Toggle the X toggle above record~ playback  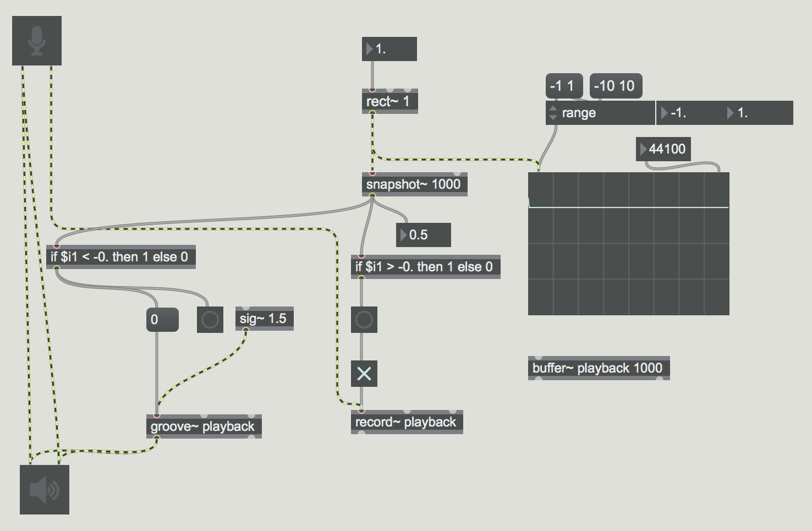pos(364,374)
